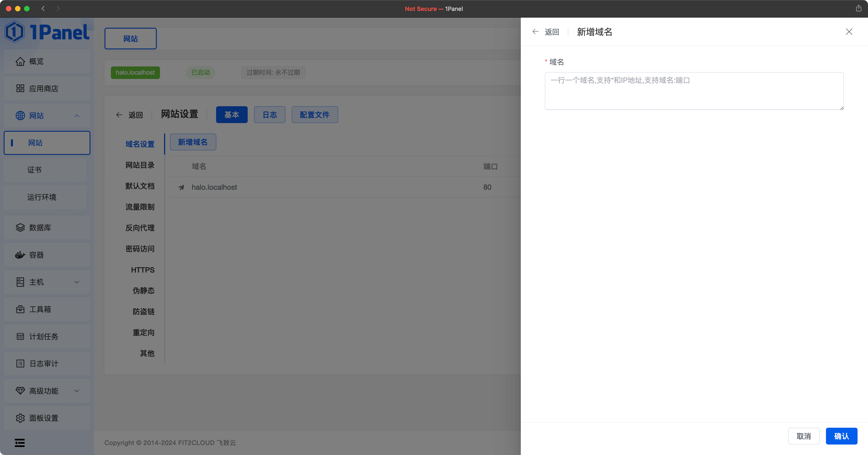Expand the 主机 sidebar submenu
Screen dimensions: 868x455
coord(77,282)
